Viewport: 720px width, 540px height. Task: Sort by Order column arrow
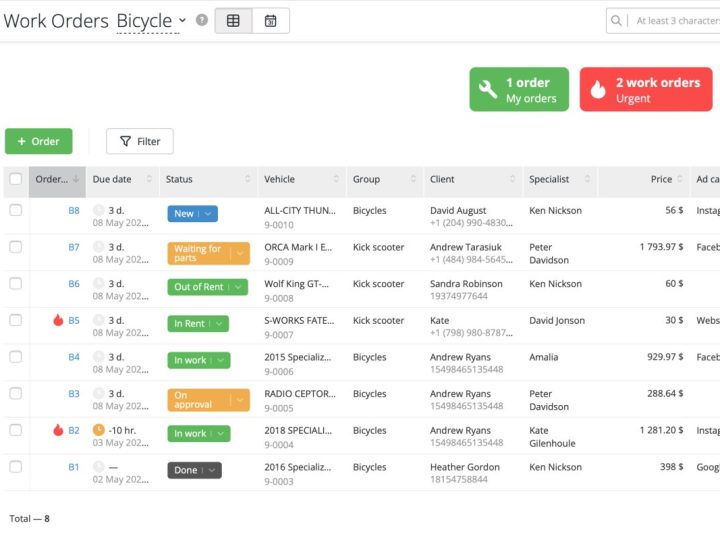click(x=76, y=179)
